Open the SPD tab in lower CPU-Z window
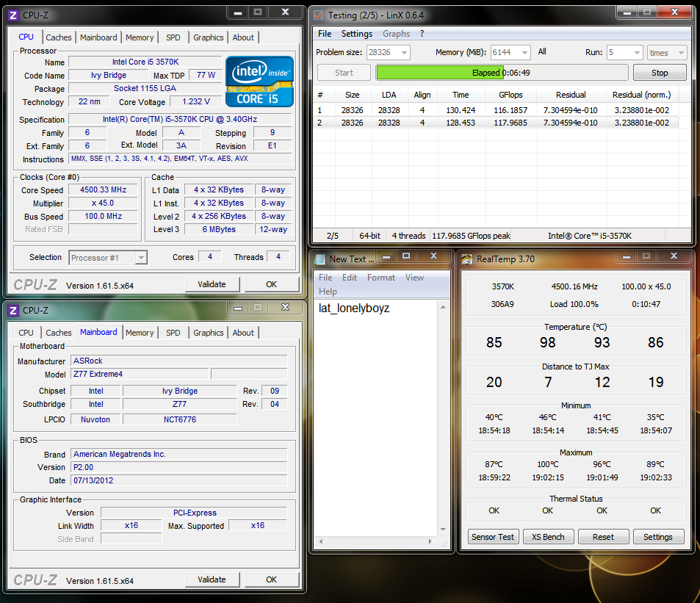 (173, 333)
